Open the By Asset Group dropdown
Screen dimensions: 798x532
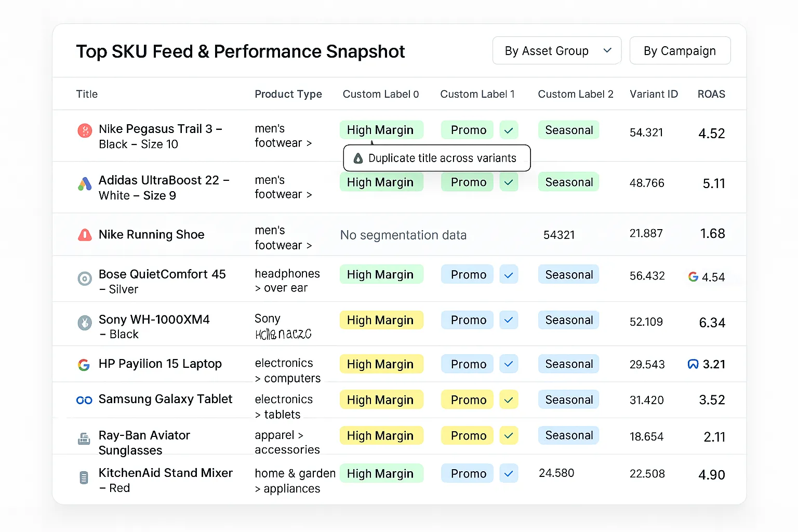tap(556, 50)
